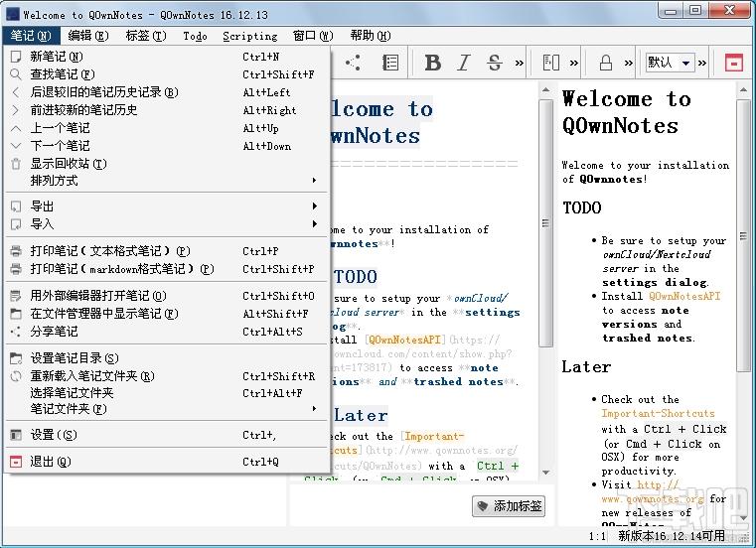The height and width of the screenshot is (548, 756).
Task: Expand toolbar overflow after split view icon
Action: 574,63
